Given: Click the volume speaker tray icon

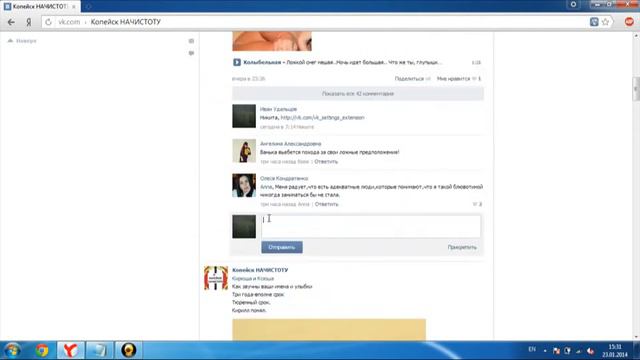Looking at the screenshot, I should (x=590, y=351).
